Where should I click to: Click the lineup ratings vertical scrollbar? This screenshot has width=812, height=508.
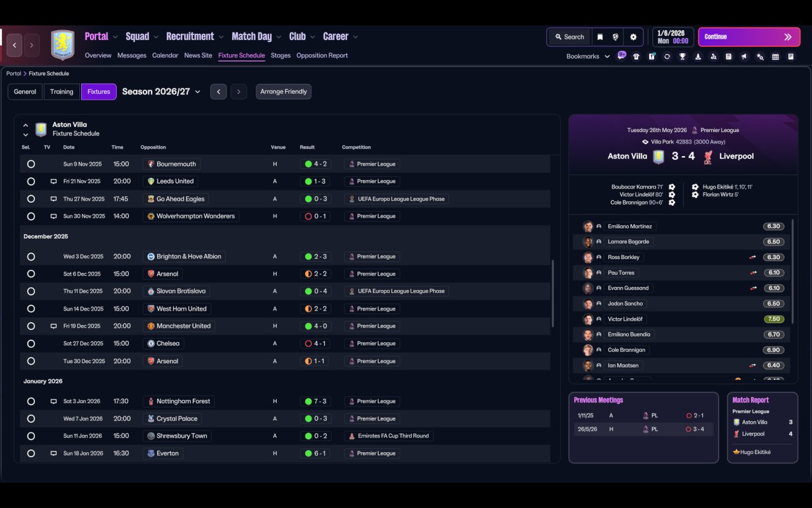793,272
